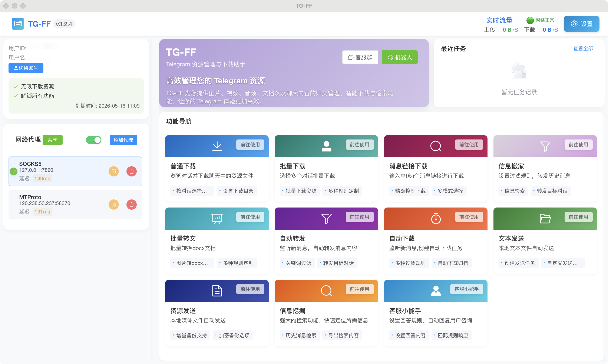608x364 pixels.
Task: Click 切换账号 to switch accounts
Action: click(x=26, y=68)
